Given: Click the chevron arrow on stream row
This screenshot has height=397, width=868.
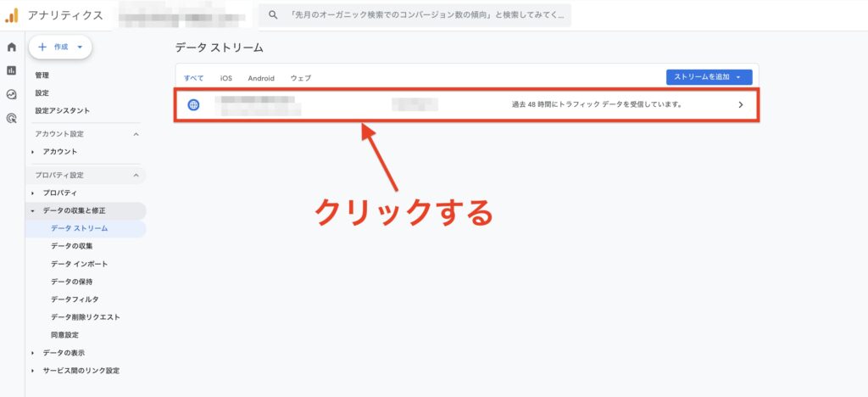Looking at the screenshot, I should (740, 105).
